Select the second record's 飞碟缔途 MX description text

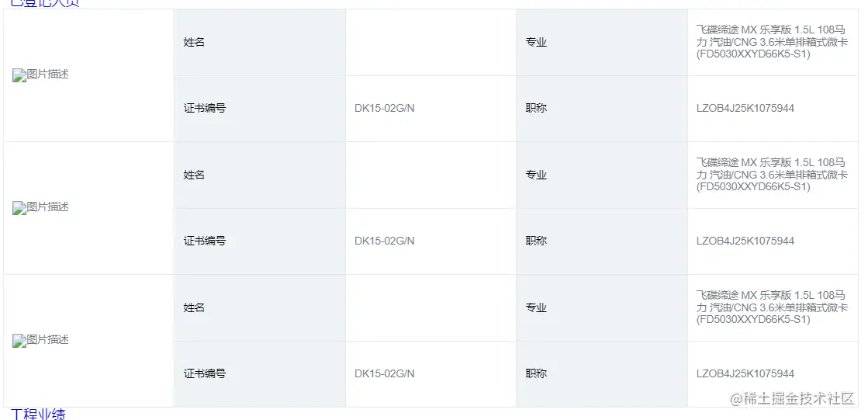coord(771,175)
